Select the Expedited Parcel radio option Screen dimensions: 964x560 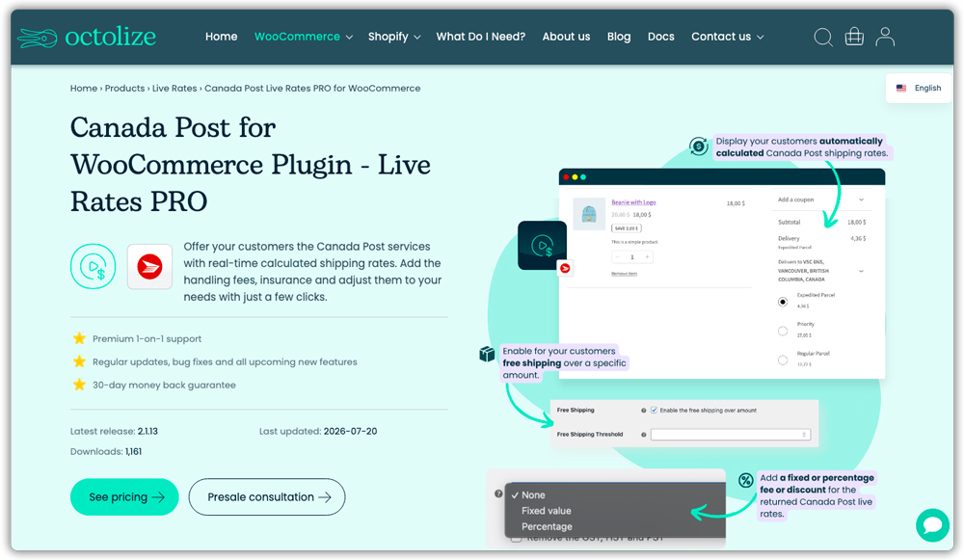pos(783,302)
